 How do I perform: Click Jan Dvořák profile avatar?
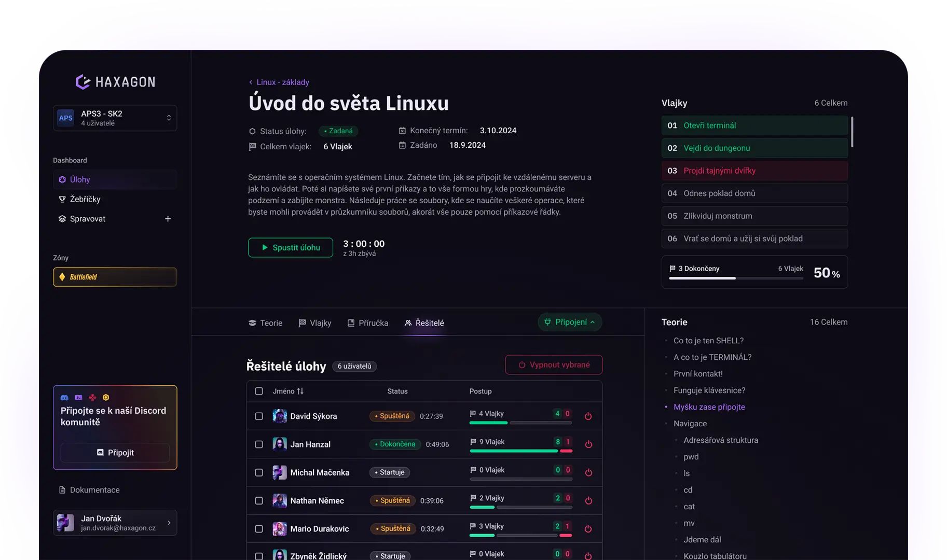tap(66, 523)
